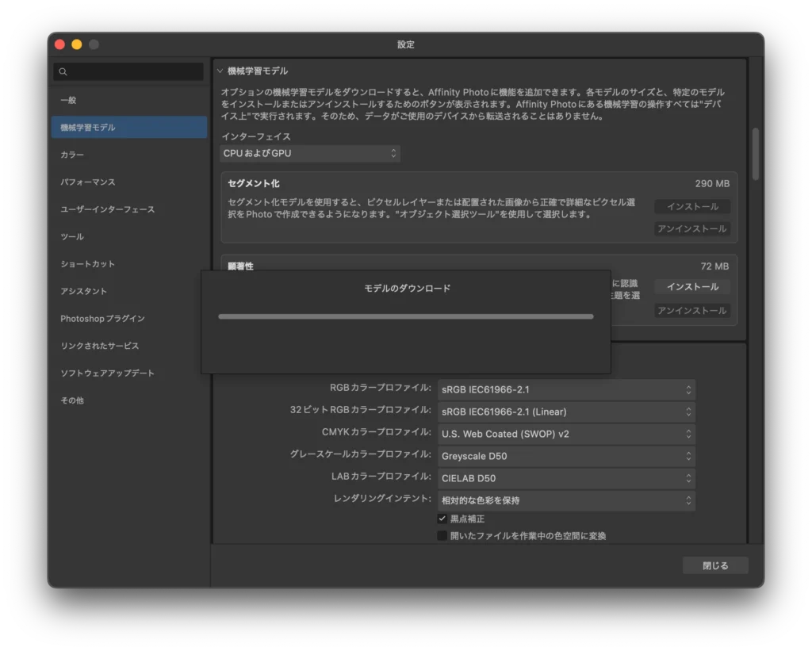Open the インターフェイス CPU および GPU dropdown
Screen dimensions: 812x651
click(310, 153)
